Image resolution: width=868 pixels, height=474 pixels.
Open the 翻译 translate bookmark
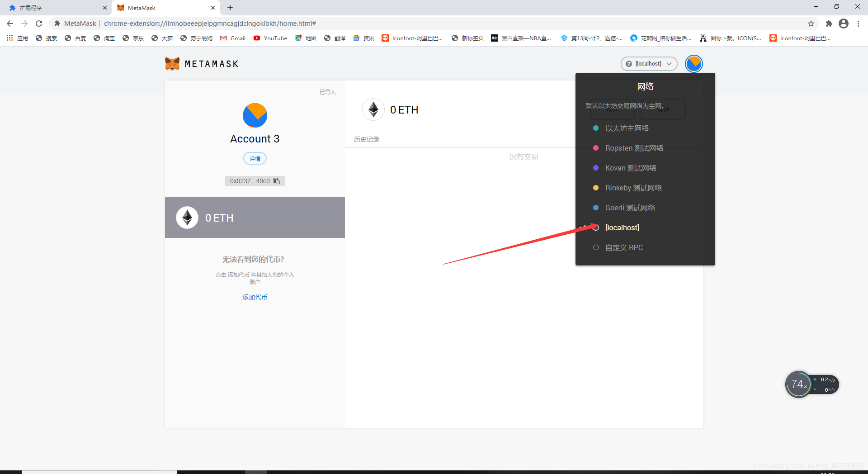pos(335,38)
